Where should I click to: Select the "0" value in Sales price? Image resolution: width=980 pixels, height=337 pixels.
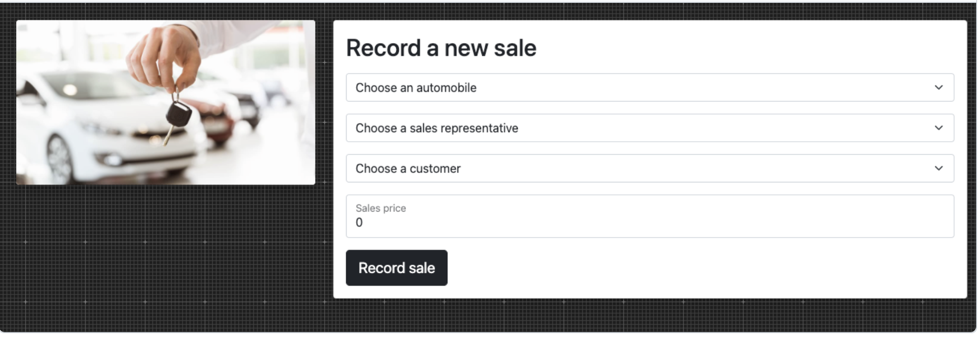click(359, 223)
